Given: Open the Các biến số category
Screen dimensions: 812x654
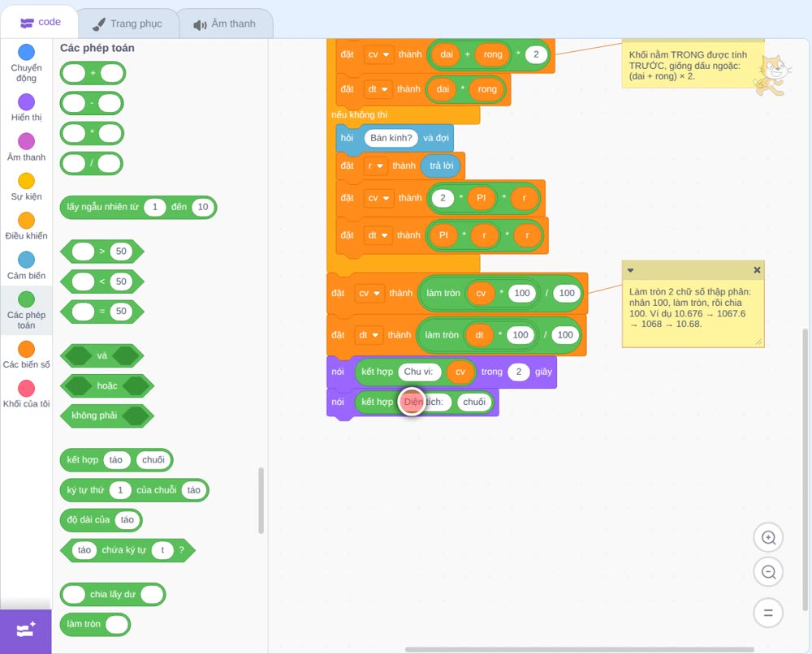Looking at the screenshot, I should [x=26, y=355].
